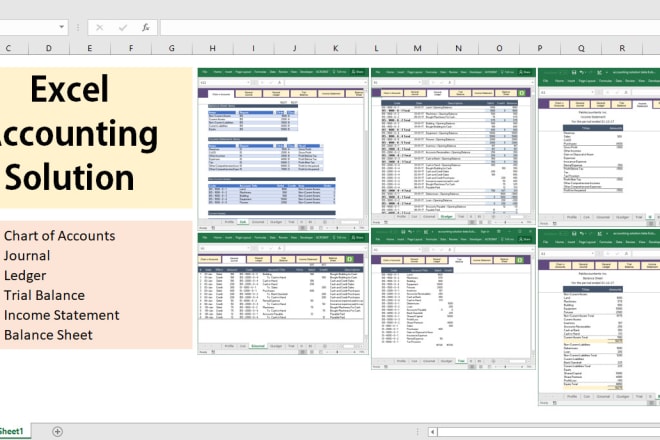Select column G header
The height and width of the screenshot is (440, 660).
172,48
